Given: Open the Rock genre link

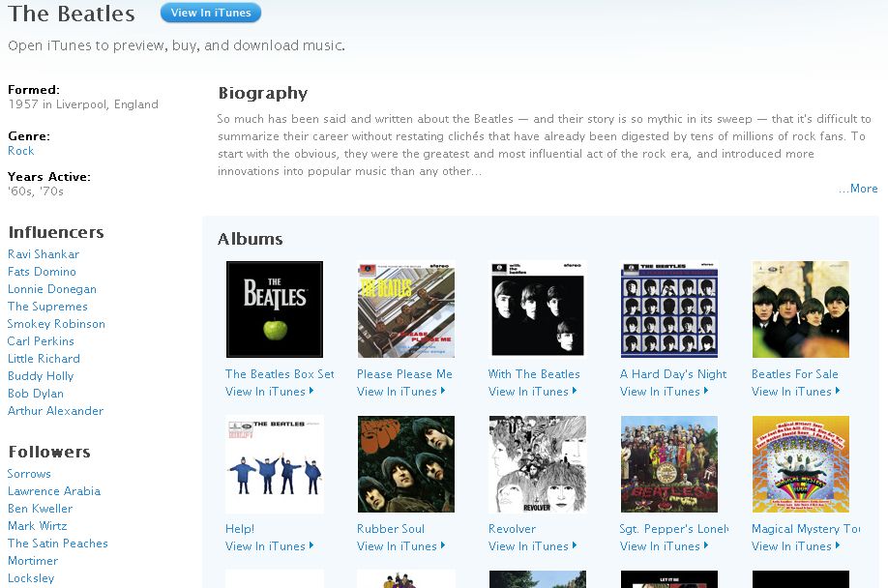Looking at the screenshot, I should 21,151.
